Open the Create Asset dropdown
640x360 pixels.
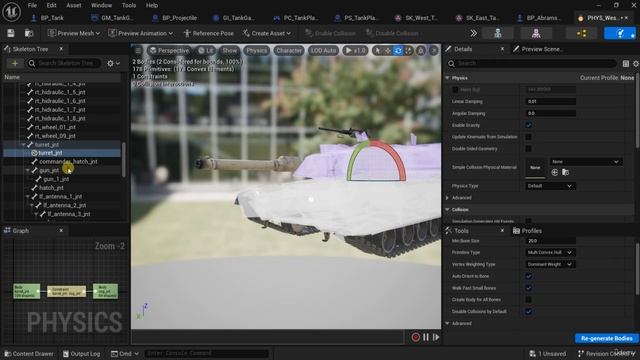click(x=267, y=33)
